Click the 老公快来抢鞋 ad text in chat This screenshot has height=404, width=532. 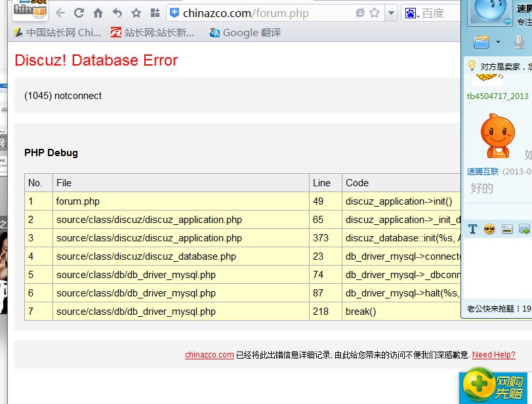[x=499, y=309]
